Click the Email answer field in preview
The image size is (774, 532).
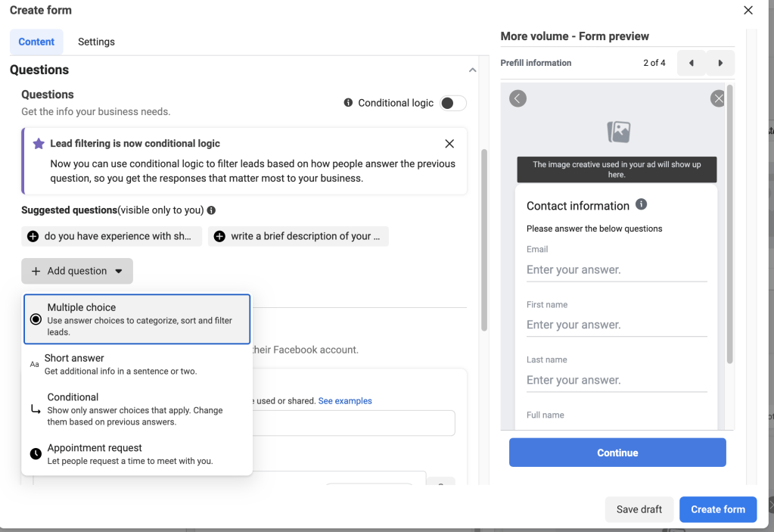[616, 270]
